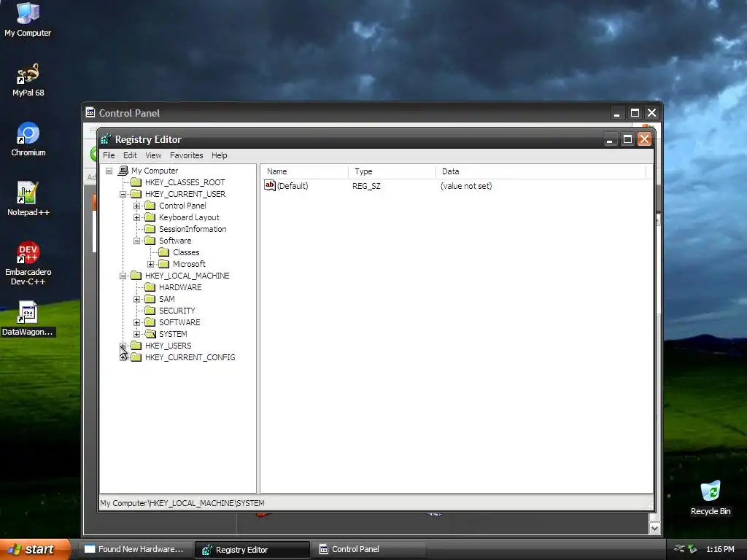Maximize the Control Panel window

635,113
